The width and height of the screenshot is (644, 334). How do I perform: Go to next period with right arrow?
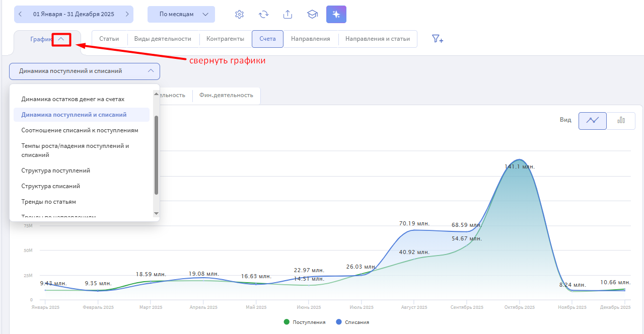[127, 14]
